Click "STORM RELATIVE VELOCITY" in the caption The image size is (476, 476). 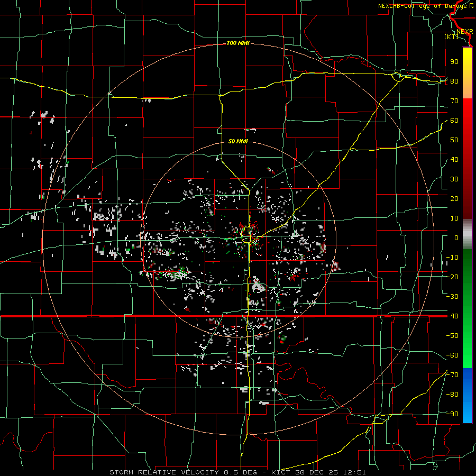tap(163, 472)
